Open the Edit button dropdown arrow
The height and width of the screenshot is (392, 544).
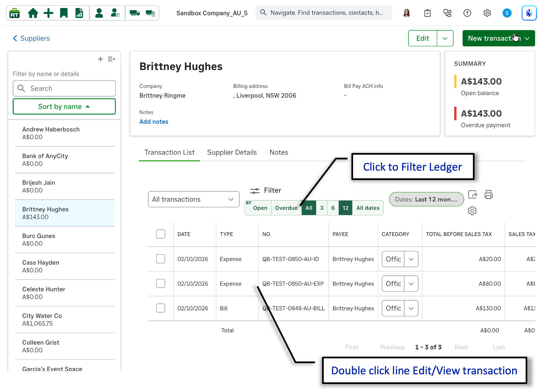pyautogui.click(x=445, y=38)
